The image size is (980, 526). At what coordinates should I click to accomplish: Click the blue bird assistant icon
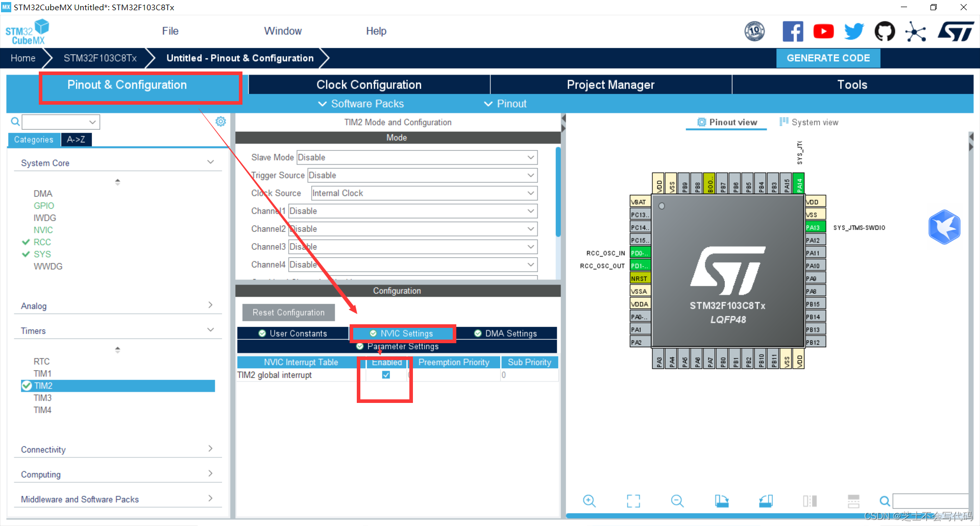[944, 227]
